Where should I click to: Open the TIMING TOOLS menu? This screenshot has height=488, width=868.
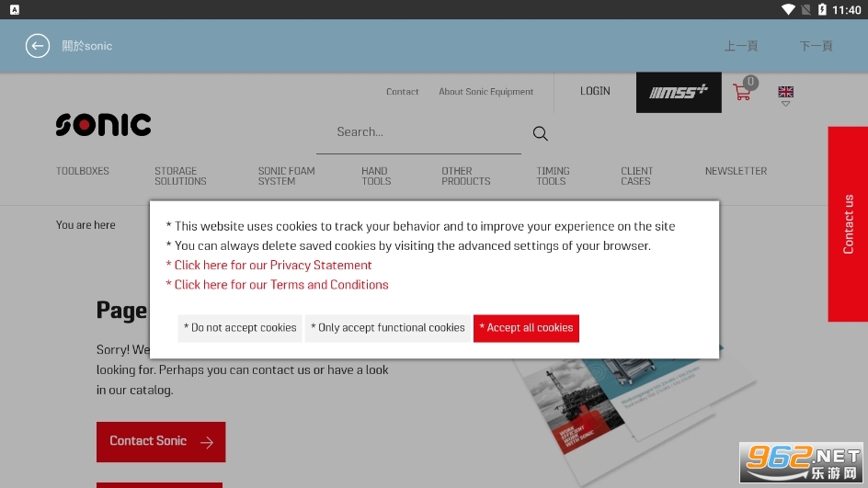[553, 176]
